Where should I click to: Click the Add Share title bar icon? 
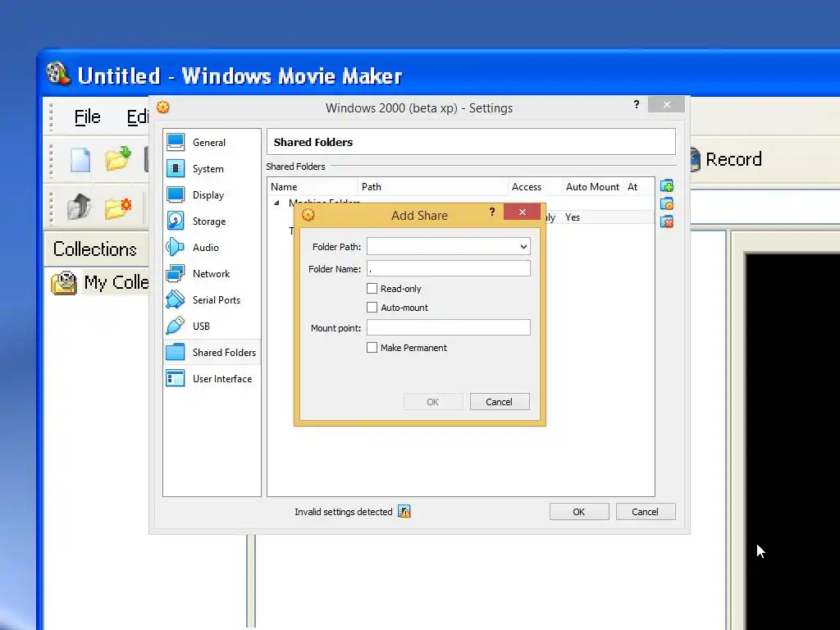(x=308, y=215)
